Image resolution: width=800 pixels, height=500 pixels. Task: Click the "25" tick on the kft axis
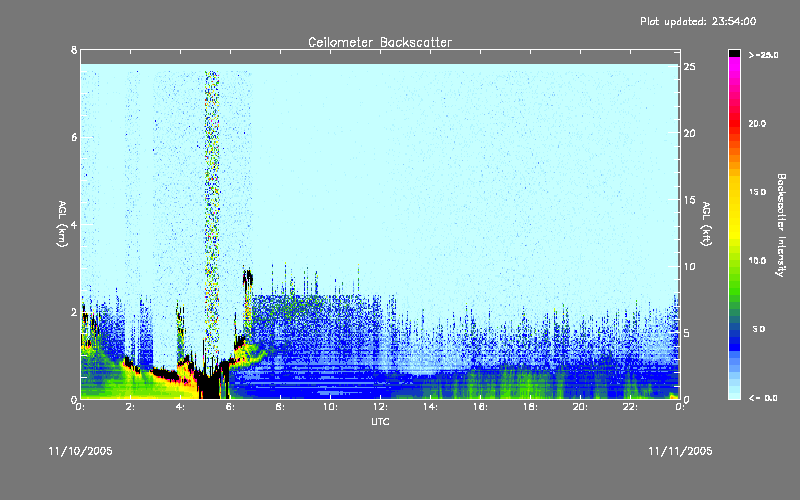coord(689,67)
